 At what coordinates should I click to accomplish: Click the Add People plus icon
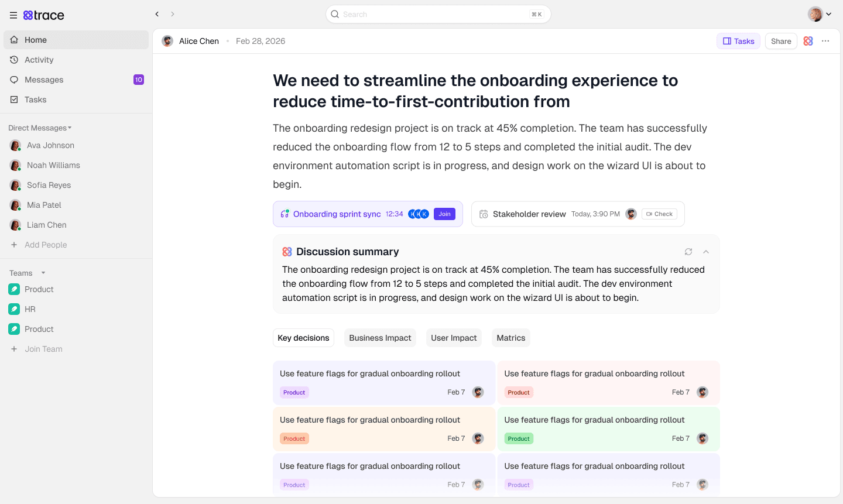(x=14, y=245)
